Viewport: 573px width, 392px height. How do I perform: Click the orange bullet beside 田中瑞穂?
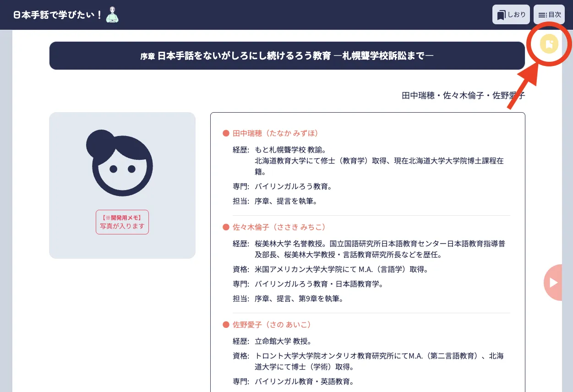[226, 133]
